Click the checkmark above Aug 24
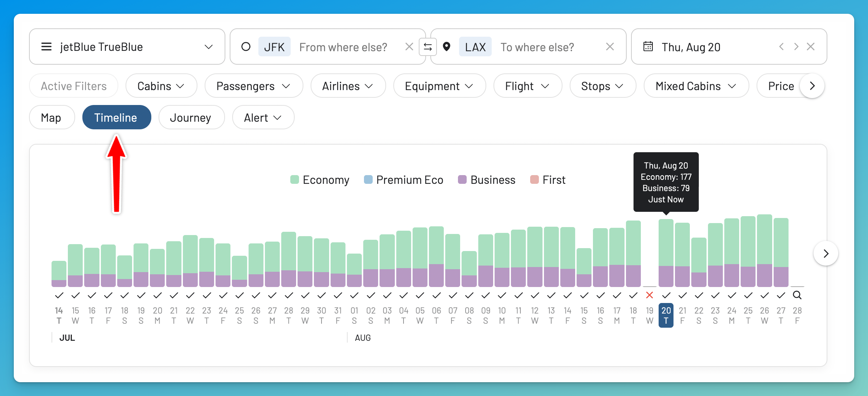This screenshot has height=396, width=868. [732, 295]
